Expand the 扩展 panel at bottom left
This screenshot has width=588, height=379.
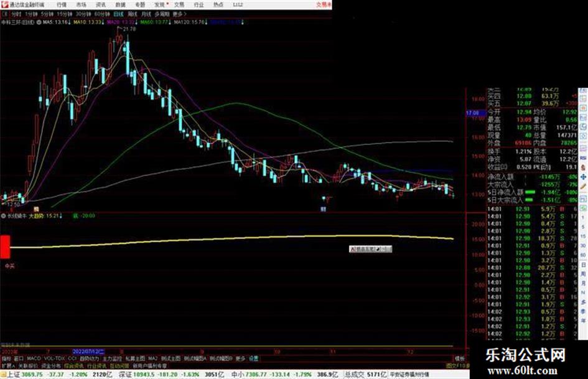8,365
